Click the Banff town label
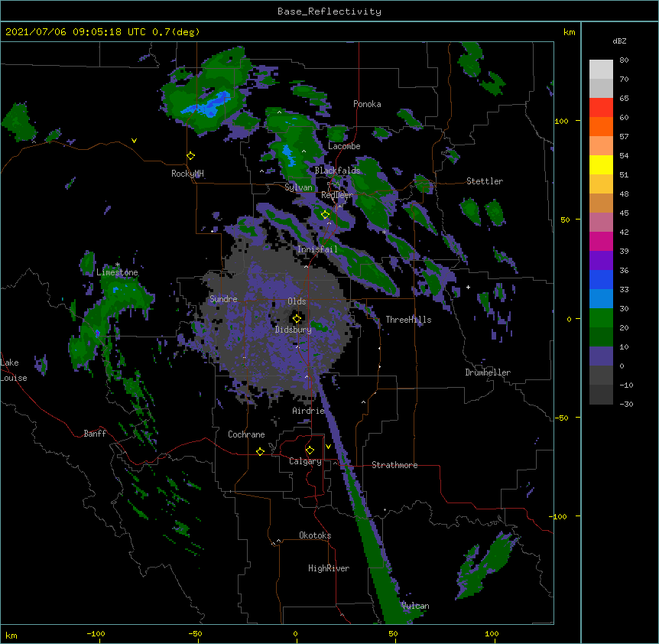 coord(95,434)
